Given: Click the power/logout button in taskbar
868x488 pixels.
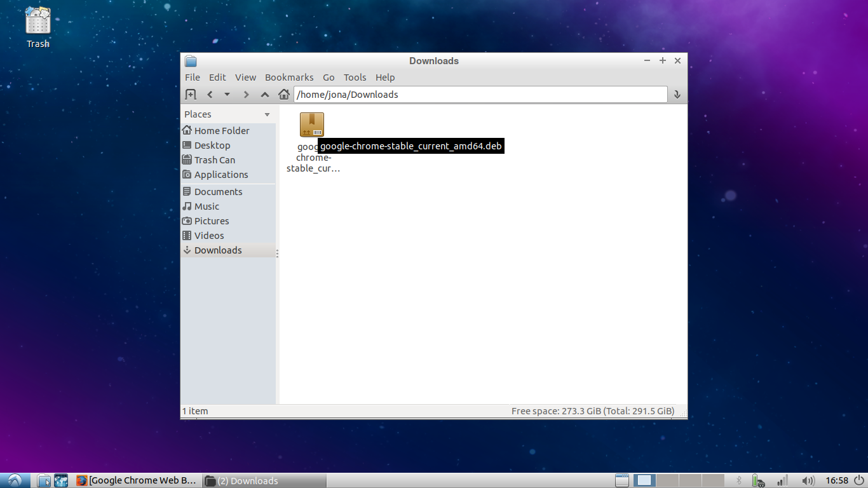Looking at the screenshot, I should [858, 480].
